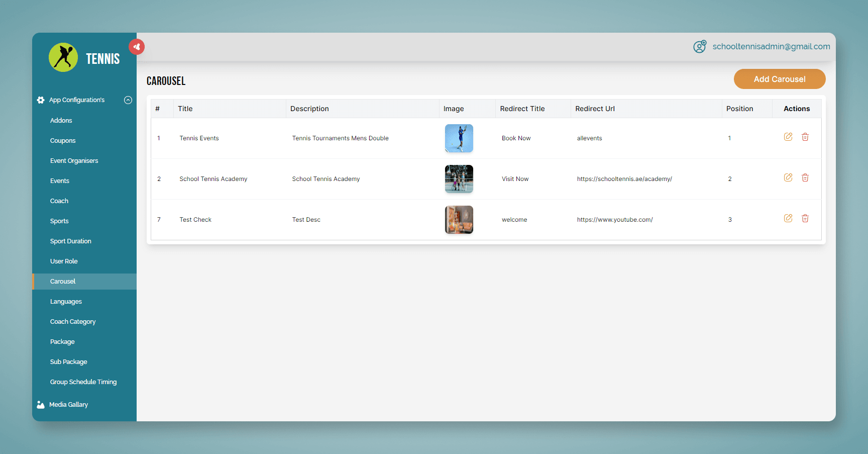This screenshot has height=454, width=868.
Task: Select Languages in the sidebar
Action: (66, 302)
